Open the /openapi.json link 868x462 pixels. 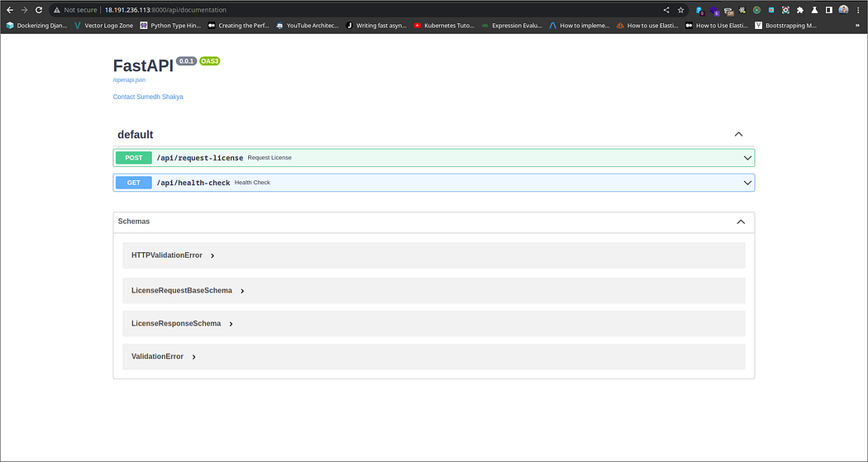coord(129,80)
